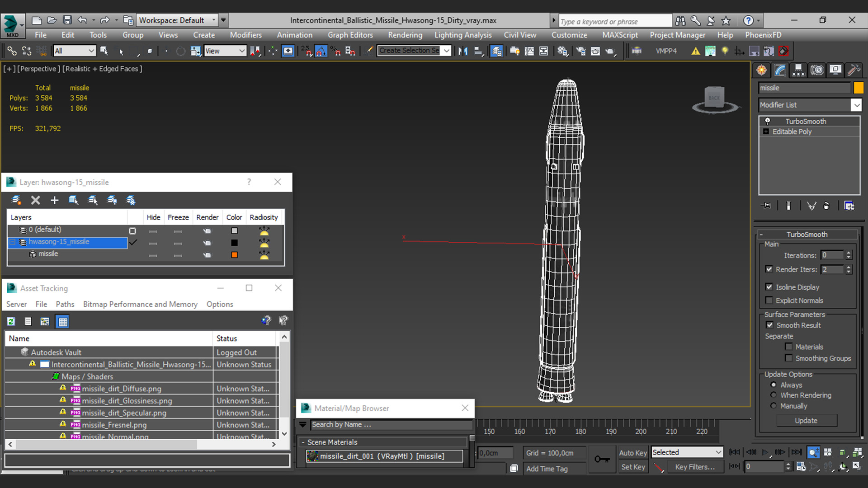The height and width of the screenshot is (488, 868).
Task: Click the Table View icon in Asset Tracking
Action: pos(62,322)
